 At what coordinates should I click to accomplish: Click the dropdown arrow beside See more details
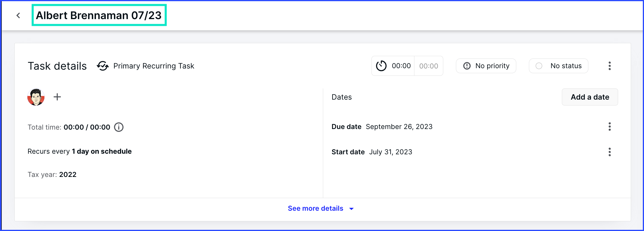[351, 209]
